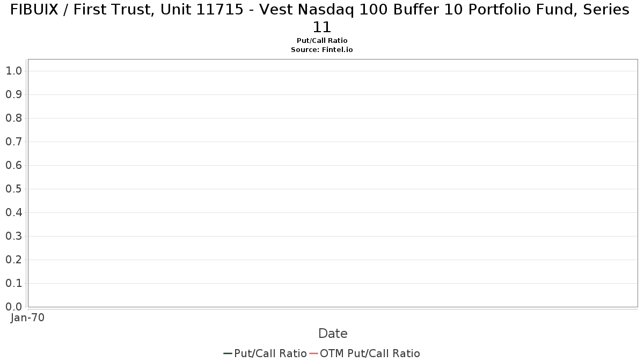Click the 0.7 y-axis tick label
Viewport: 644px width, 362px height.
click(13, 142)
